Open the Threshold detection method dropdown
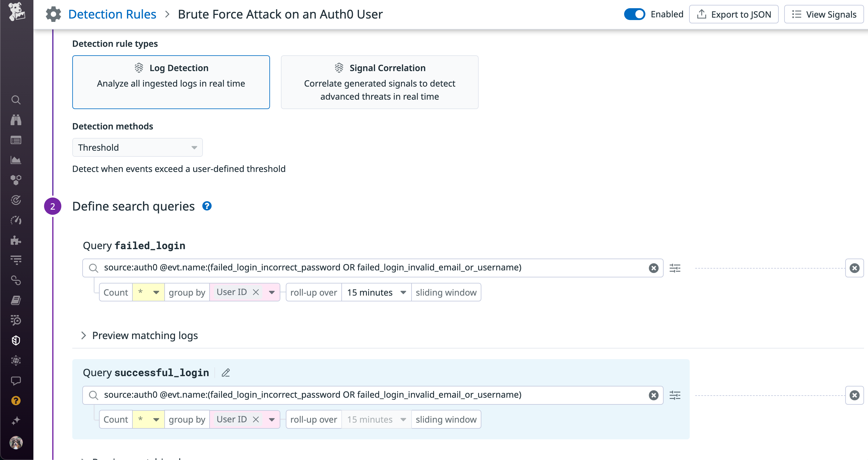The image size is (868, 460). pyautogui.click(x=137, y=147)
